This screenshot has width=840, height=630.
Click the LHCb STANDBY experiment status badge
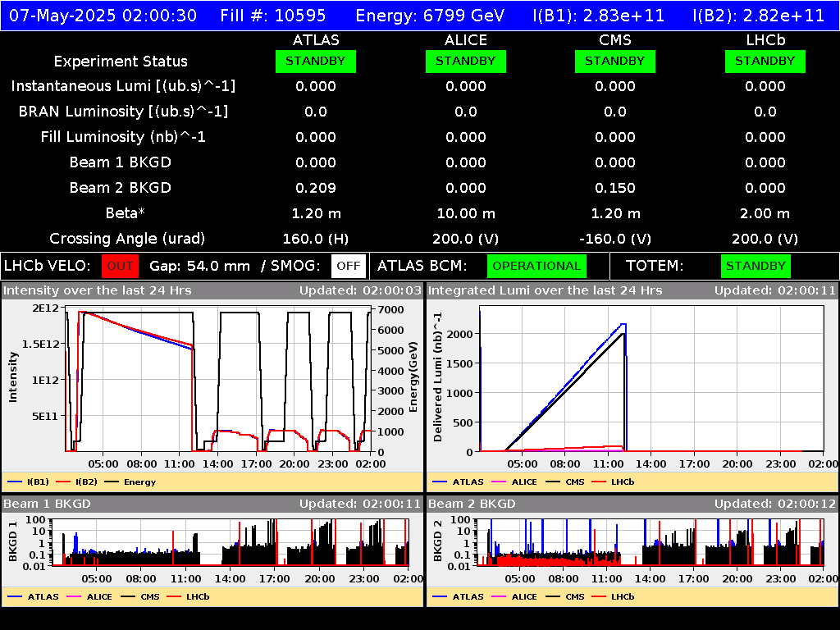click(x=765, y=61)
